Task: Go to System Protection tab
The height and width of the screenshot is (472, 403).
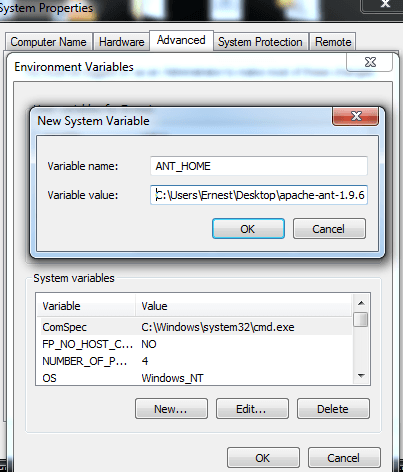Action: (260, 42)
